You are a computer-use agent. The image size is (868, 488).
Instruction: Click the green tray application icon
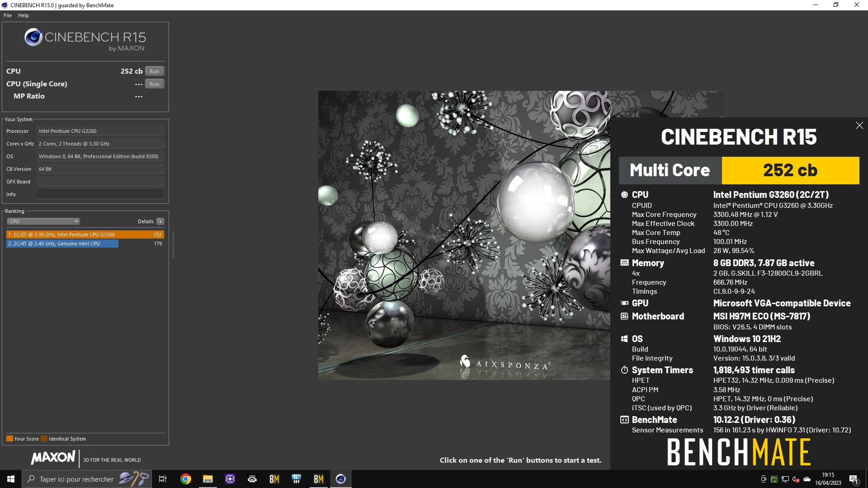pyautogui.click(x=774, y=479)
